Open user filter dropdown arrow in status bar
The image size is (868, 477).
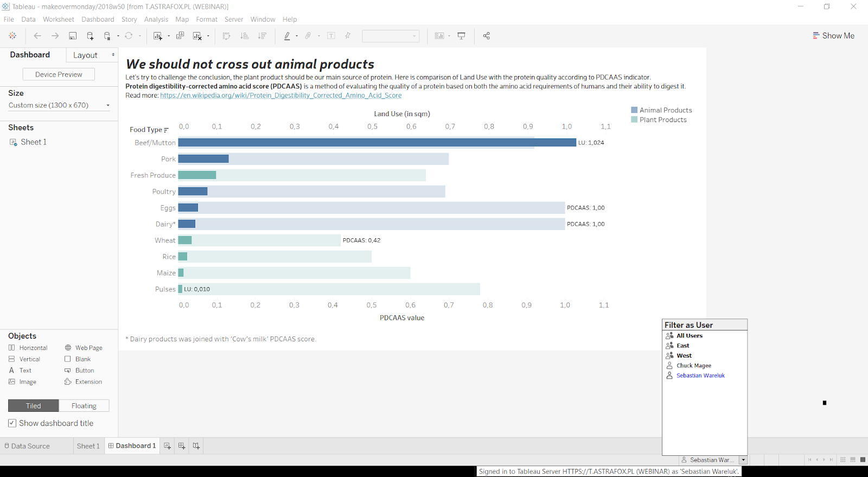(x=743, y=460)
